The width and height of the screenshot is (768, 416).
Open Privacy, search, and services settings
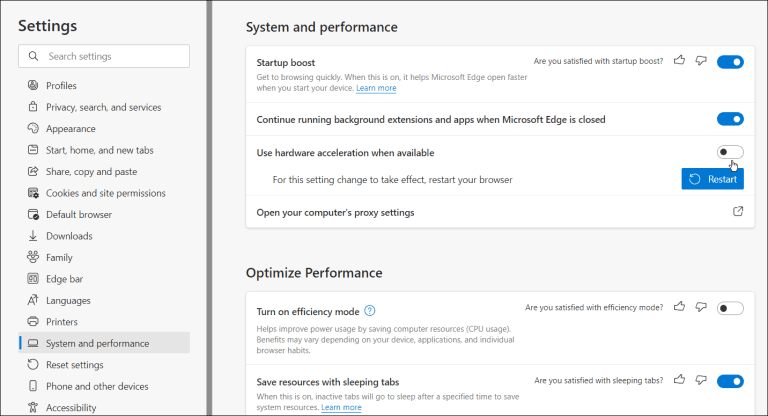pos(104,107)
